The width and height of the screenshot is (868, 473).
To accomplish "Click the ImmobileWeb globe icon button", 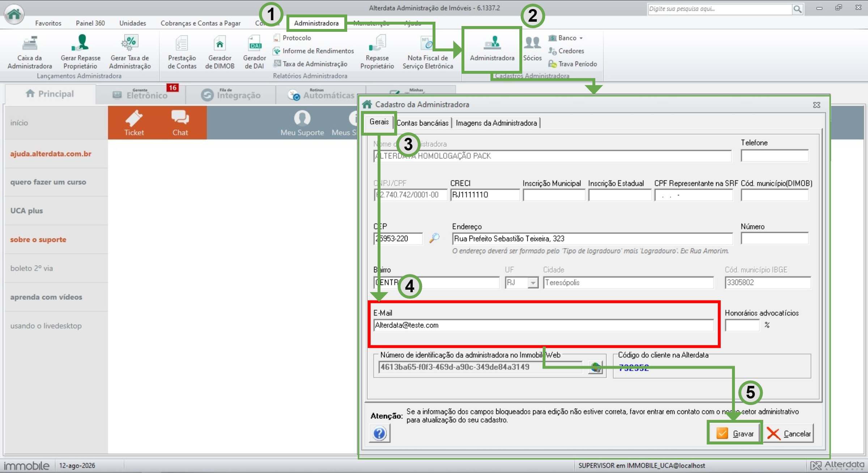I will pyautogui.click(x=596, y=367).
